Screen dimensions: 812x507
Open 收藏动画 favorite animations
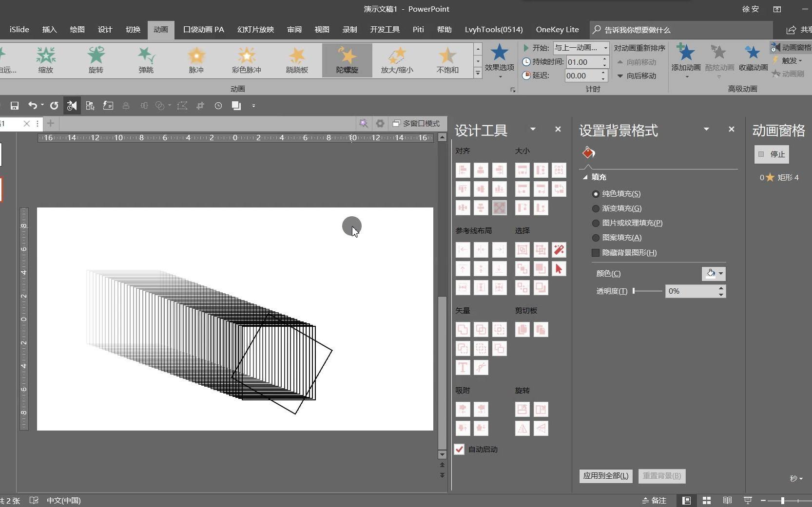753,57
